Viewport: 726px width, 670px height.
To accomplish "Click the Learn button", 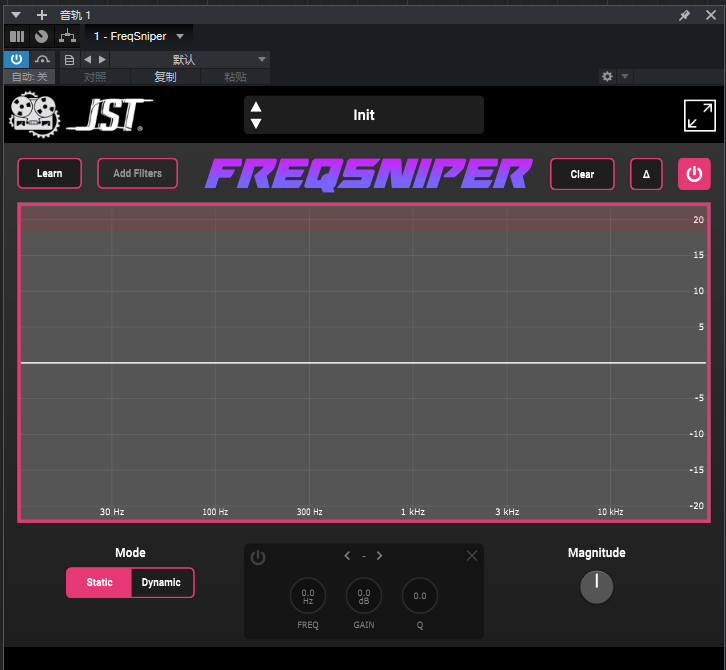I will pos(50,173).
